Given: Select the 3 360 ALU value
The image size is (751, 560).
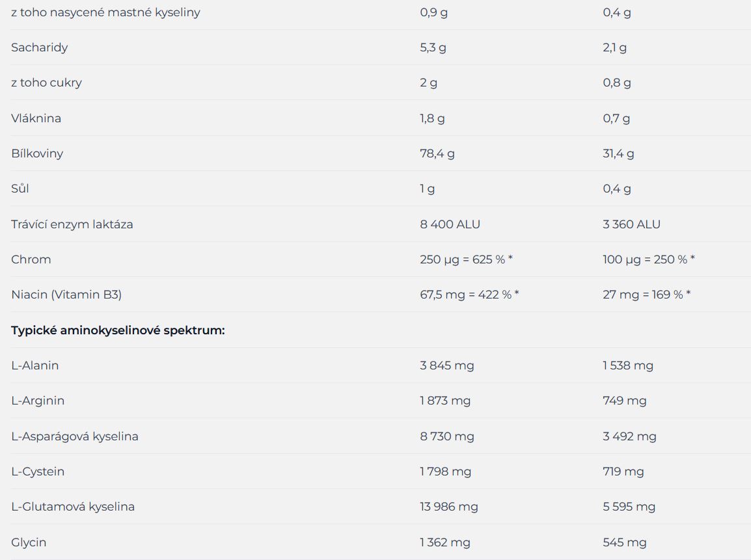Looking at the screenshot, I should [631, 224].
